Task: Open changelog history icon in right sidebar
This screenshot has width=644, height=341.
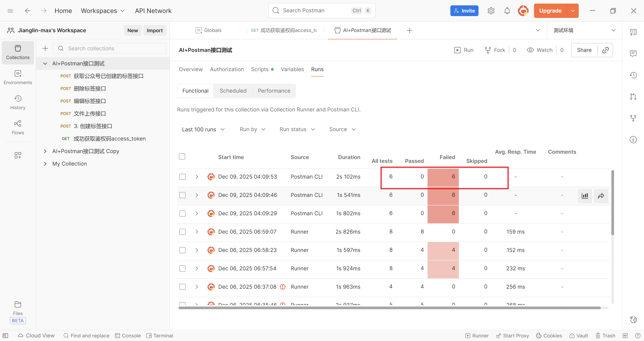Action: (x=633, y=75)
